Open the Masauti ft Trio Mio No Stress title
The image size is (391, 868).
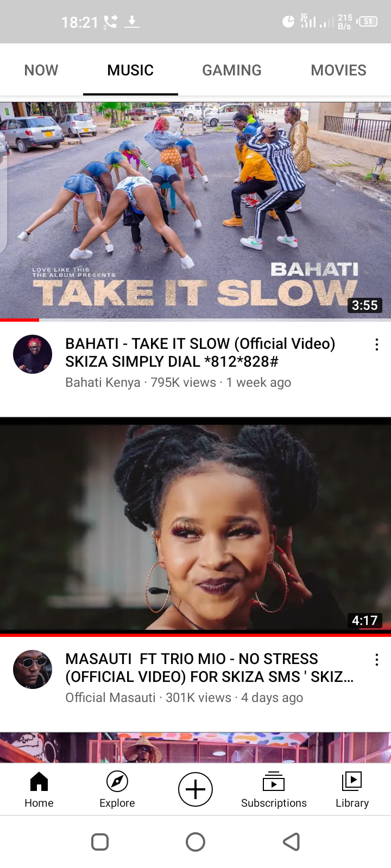point(210,668)
